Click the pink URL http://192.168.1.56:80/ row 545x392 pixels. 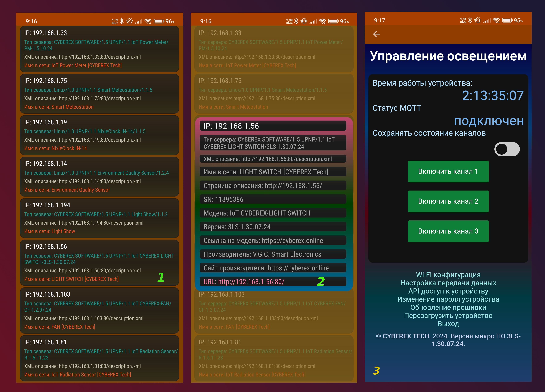tap(273, 281)
